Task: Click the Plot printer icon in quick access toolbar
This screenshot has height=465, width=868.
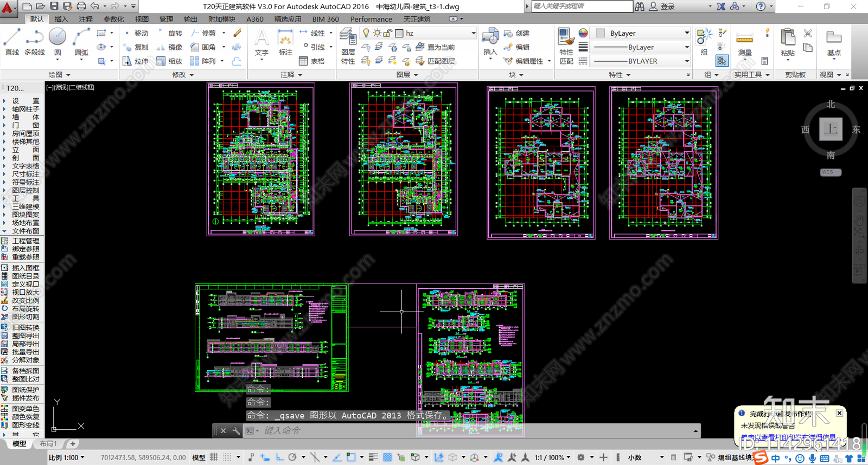Action: click(81, 6)
